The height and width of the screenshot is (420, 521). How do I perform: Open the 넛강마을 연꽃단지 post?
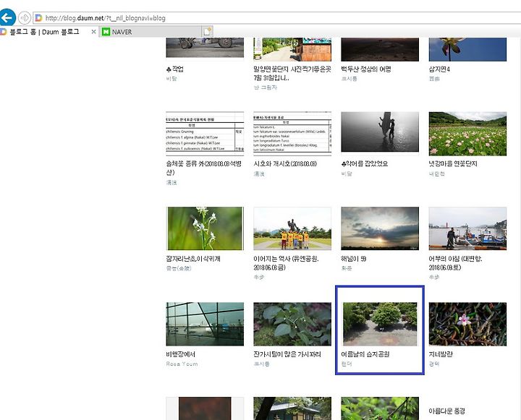point(453,163)
